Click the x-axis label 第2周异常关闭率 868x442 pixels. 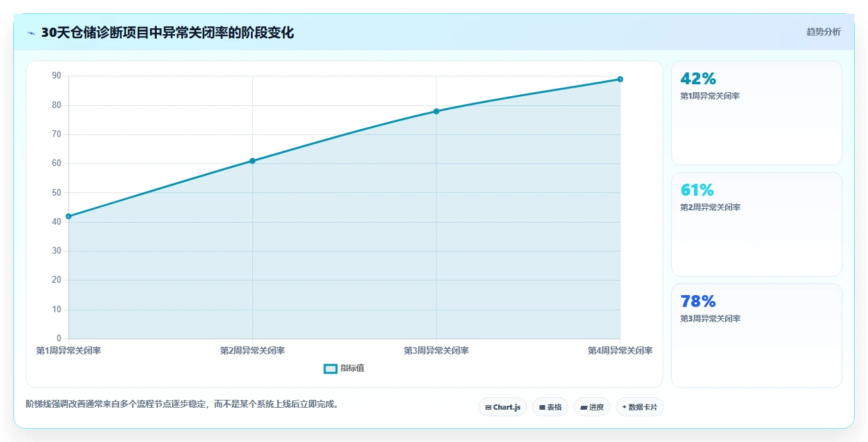pos(252,350)
